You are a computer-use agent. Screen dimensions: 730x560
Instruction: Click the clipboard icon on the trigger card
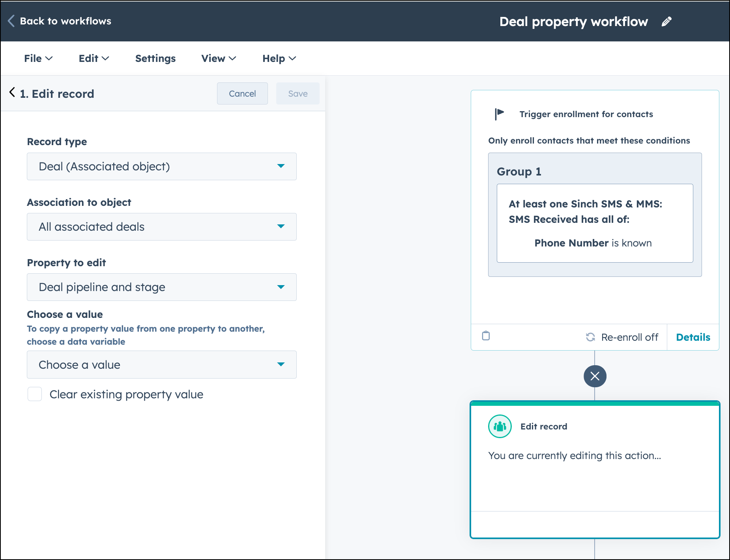pos(486,336)
